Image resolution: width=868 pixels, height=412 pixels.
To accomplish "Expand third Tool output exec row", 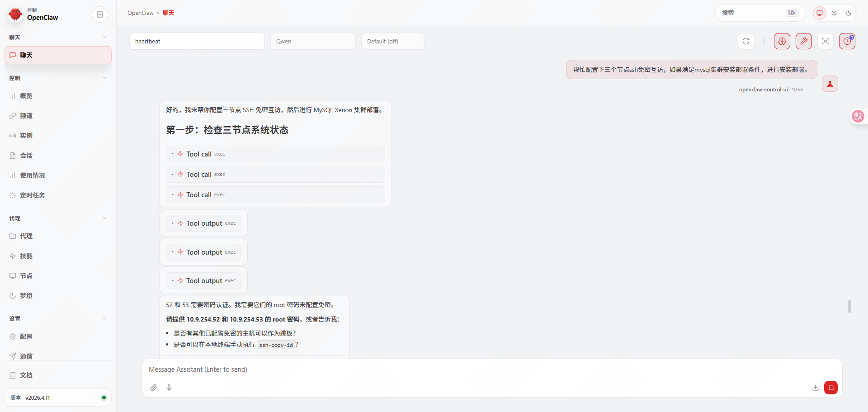I will 203,281.
